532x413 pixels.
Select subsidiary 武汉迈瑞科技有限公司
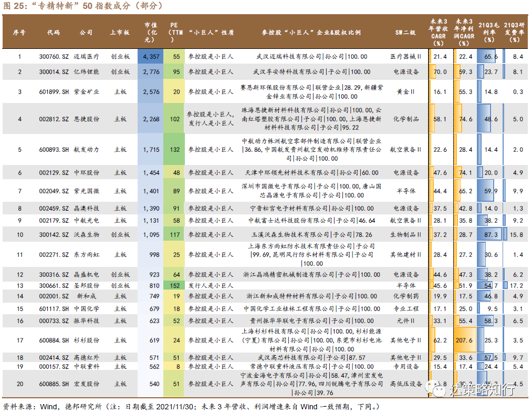click(289, 57)
